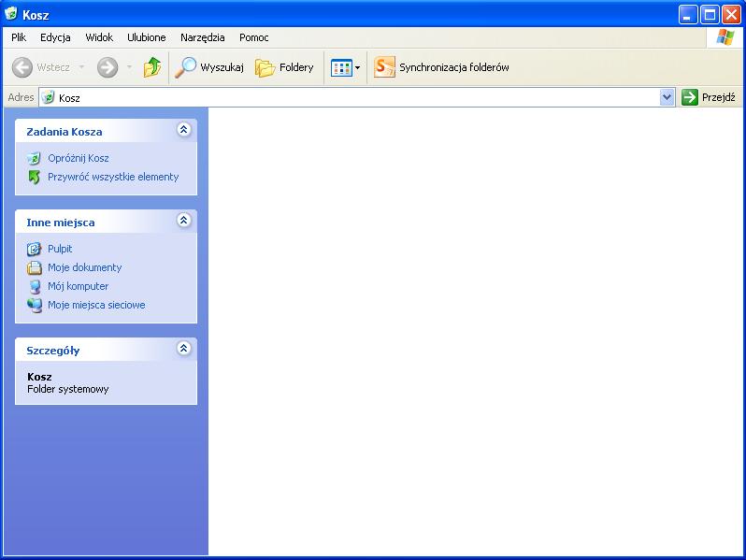Viewport: 746px width, 560px height.
Task: Click Opróżnij Kosz link
Action: 78,158
